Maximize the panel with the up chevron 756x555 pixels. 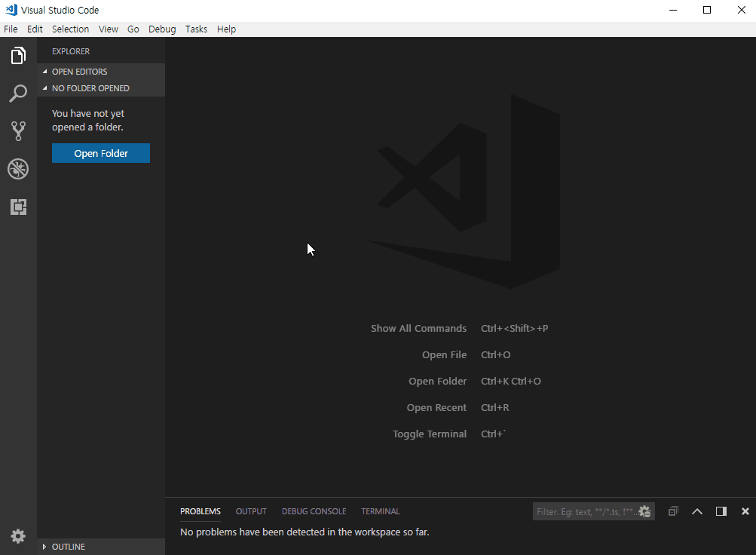click(697, 511)
